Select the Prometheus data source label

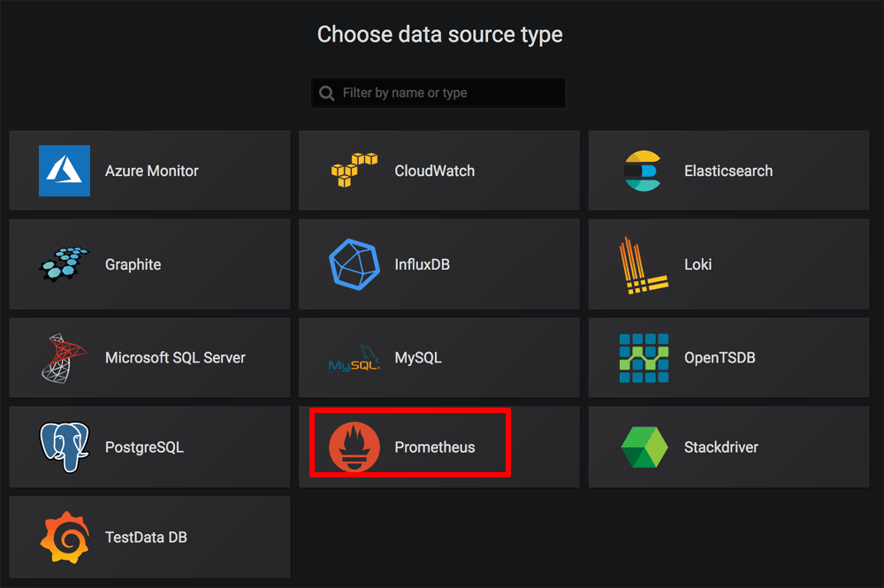tap(434, 447)
